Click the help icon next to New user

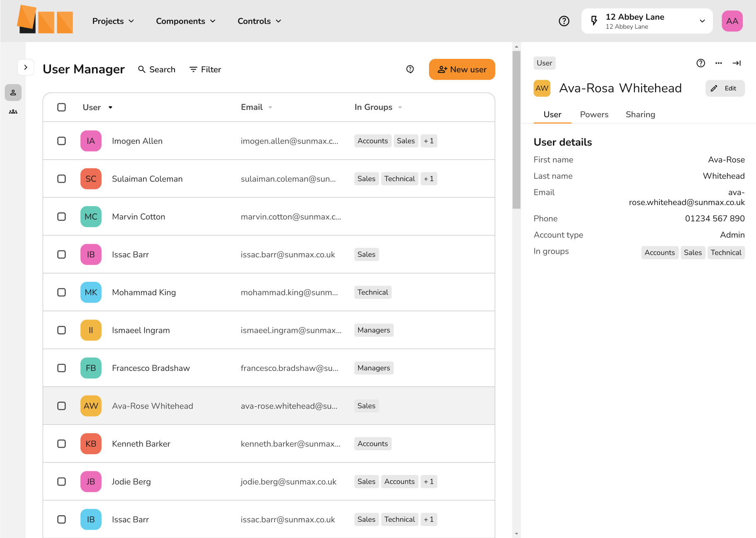pos(410,69)
